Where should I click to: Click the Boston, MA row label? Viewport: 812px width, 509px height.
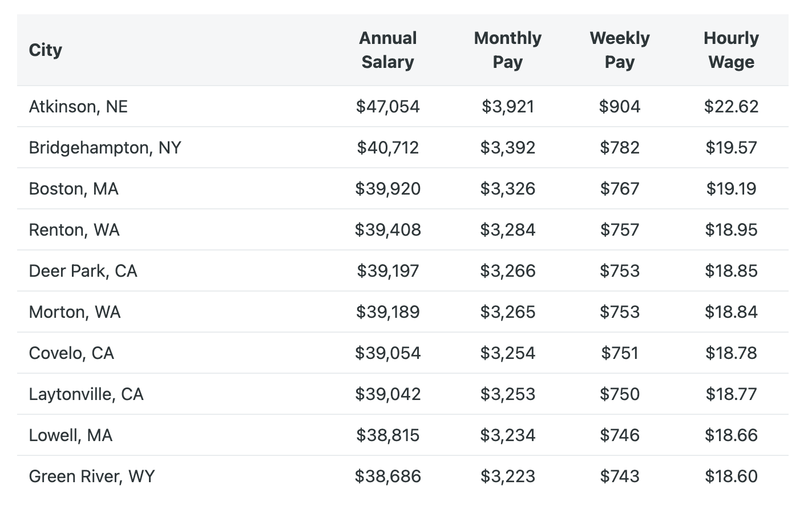coord(74,189)
